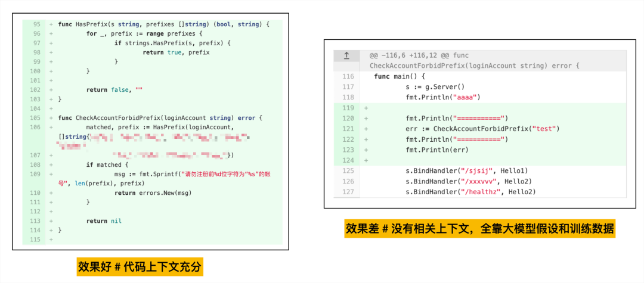
Task: Select line number 126 in right diff
Action: pos(348,181)
